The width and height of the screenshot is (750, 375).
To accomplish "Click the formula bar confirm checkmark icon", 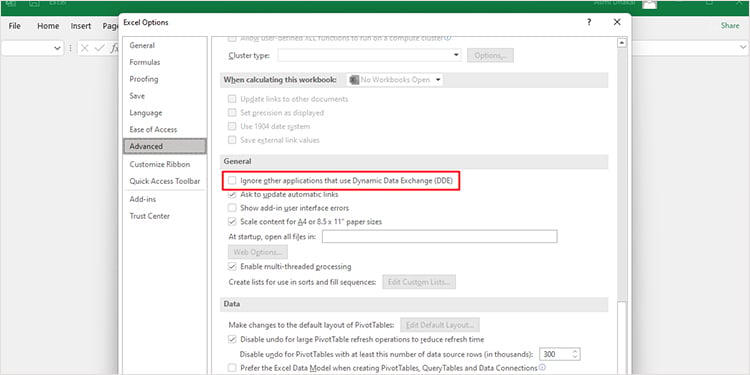I will (99, 48).
